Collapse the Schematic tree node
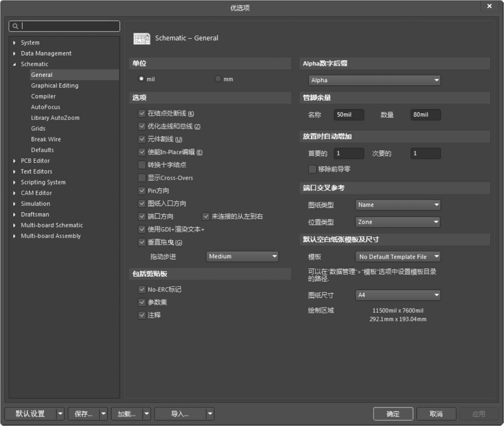 pyautogui.click(x=14, y=64)
